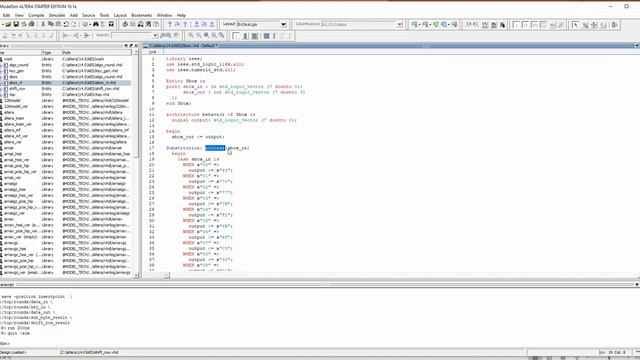
Task: Click the Cut scissors toolbar icon
Action: pyautogui.click(x=43, y=24)
